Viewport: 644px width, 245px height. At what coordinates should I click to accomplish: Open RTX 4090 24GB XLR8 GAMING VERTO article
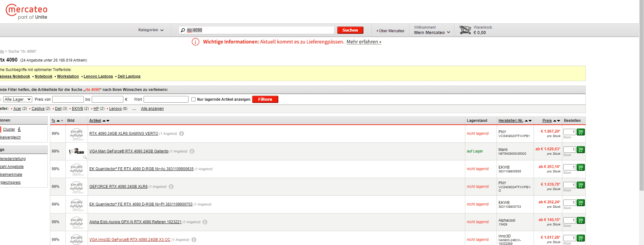pyautogui.click(x=124, y=134)
